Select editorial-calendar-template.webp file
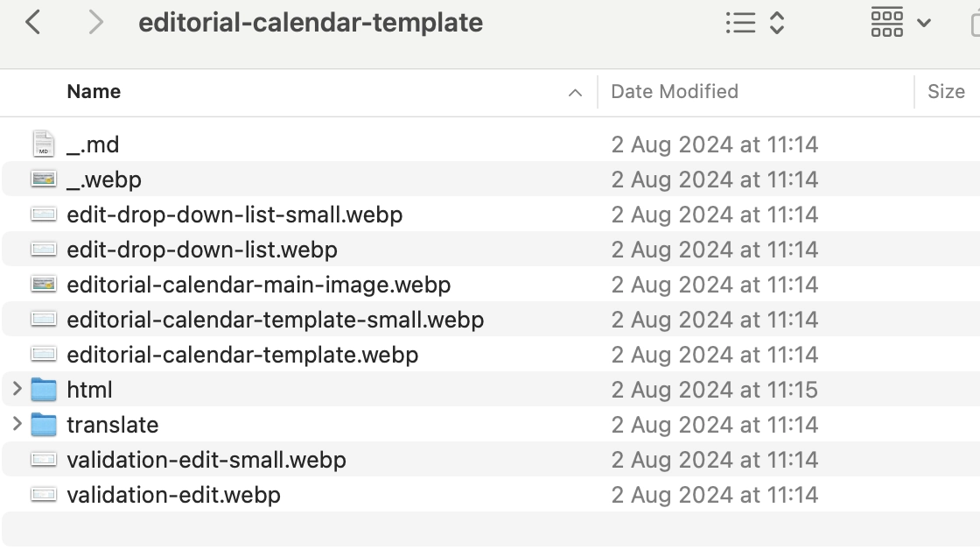980x550 pixels. [x=242, y=354]
